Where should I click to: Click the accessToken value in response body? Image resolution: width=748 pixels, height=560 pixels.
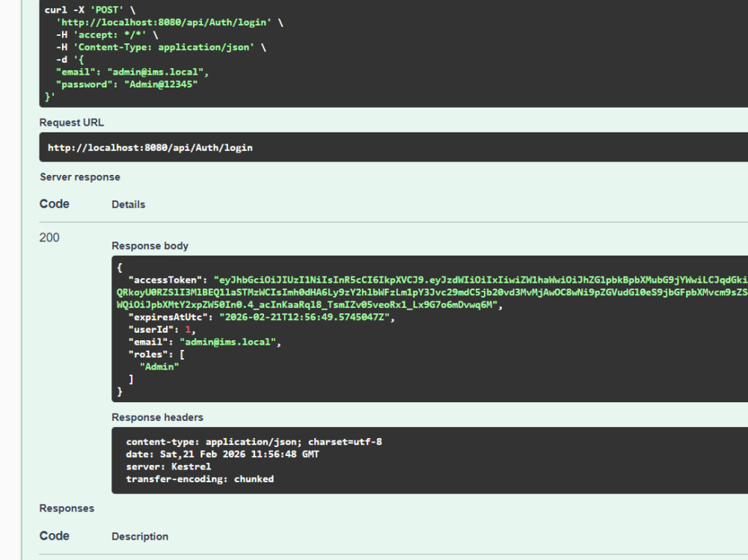click(x=432, y=292)
